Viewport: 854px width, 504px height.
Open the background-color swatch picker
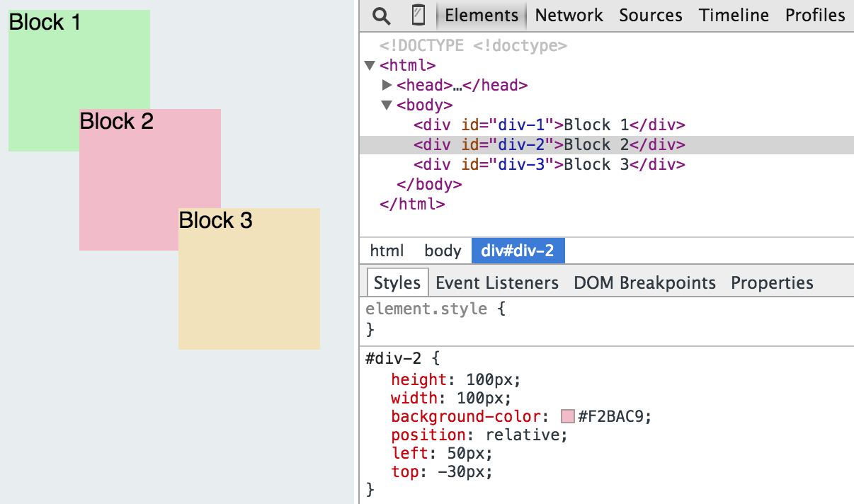point(568,416)
